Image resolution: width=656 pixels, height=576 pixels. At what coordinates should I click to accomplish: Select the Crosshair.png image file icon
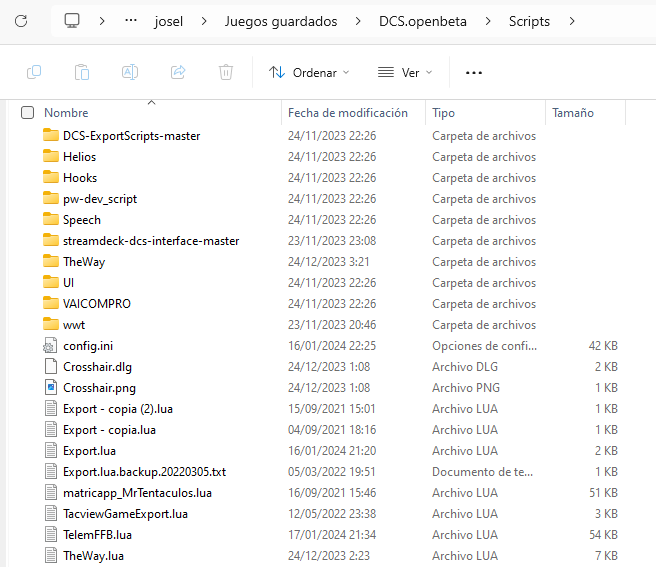click(51, 387)
